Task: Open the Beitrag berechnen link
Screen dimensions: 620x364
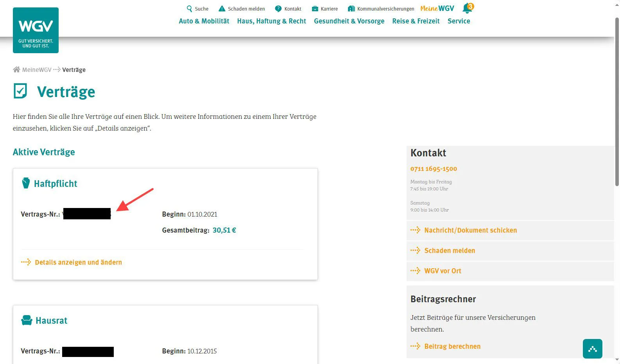Action: point(452,346)
